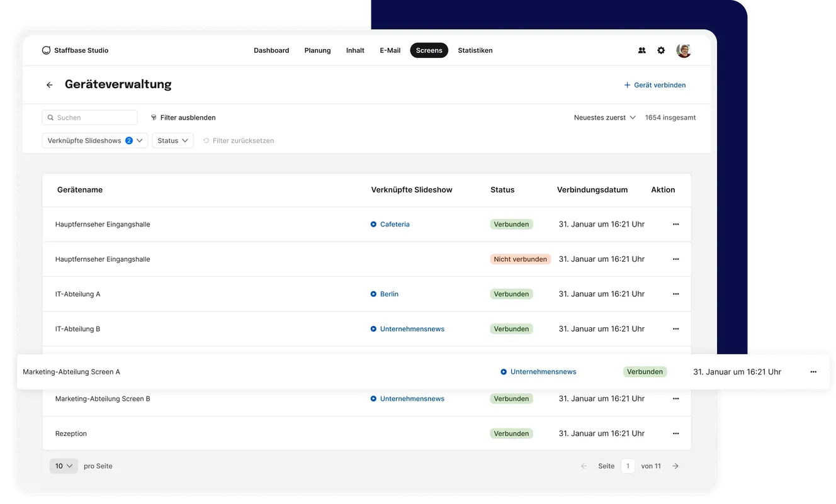Open the Verknüpfte Slideshows filter dropdown
Viewport: 836px width, 504px height.
pos(94,140)
